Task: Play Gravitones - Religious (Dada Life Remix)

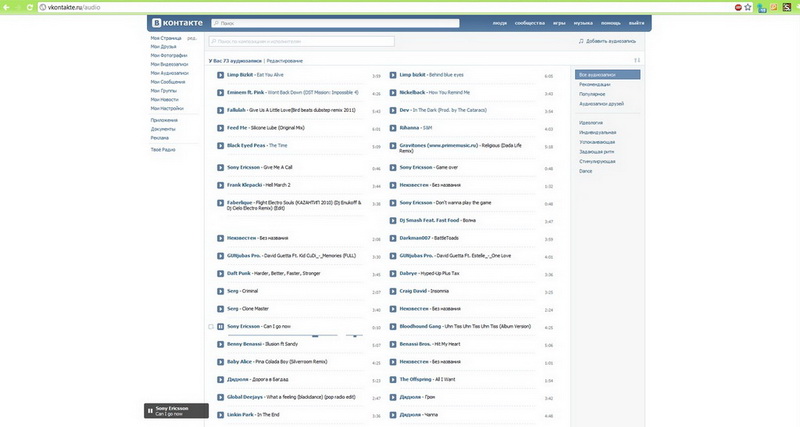Action: click(x=393, y=146)
